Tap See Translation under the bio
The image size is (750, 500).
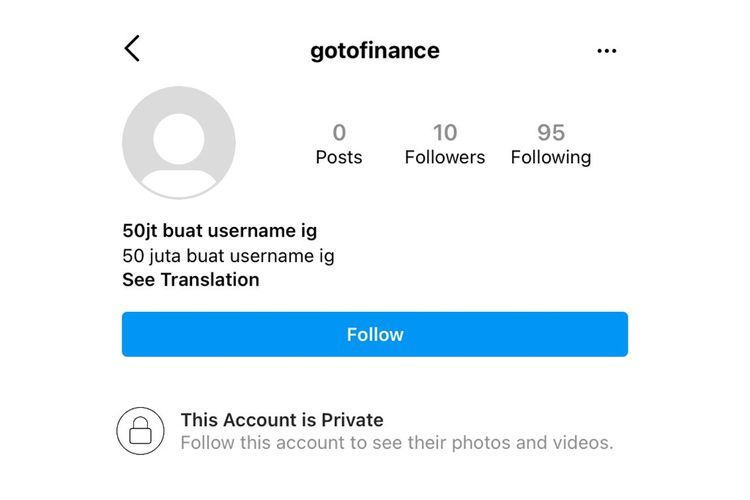click(191, 280)
